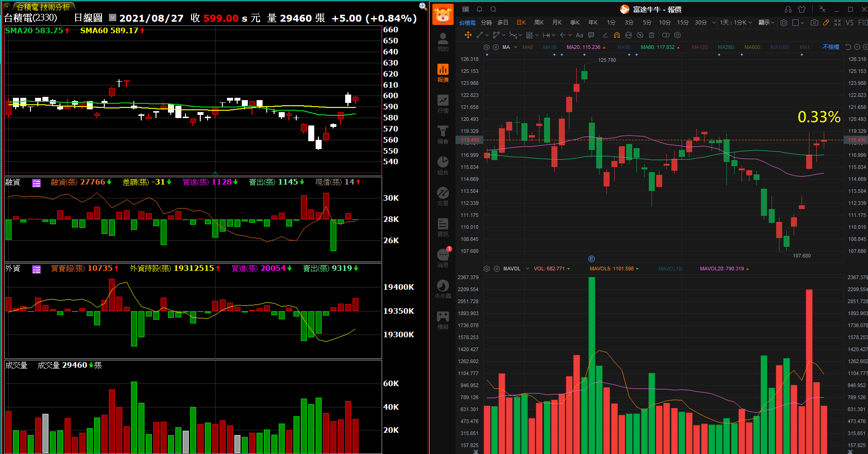Click the 不複權 adjustment link
The height and width of the screenshot is (454, 868).
click(x=831, y=47)
